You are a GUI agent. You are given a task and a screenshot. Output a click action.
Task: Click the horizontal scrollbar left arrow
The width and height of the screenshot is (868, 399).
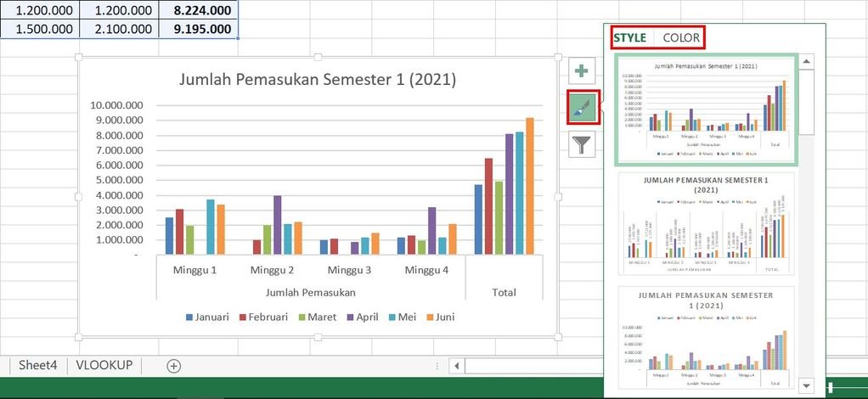coord(457,366)
